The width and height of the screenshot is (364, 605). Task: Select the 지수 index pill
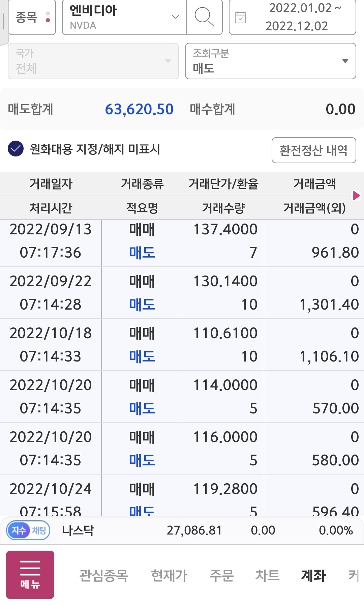[19, 530]
